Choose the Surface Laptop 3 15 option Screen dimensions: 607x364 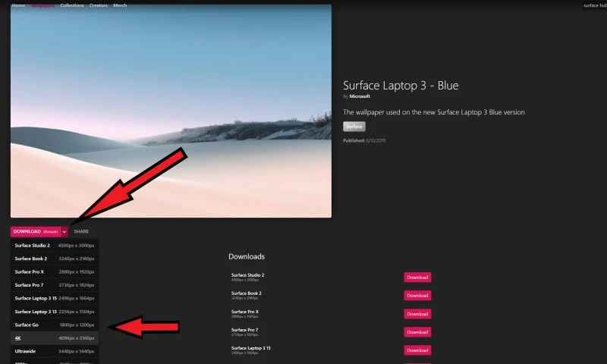55,298
